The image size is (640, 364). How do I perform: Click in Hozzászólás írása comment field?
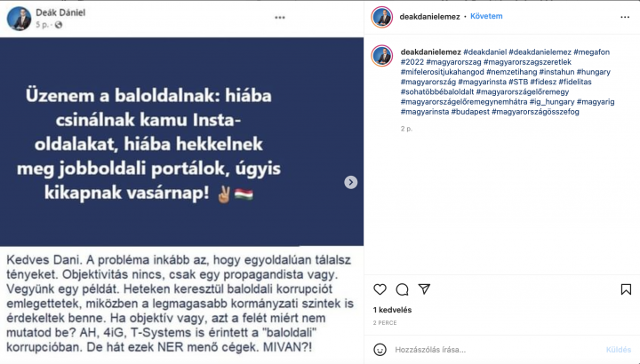[496, 350]
